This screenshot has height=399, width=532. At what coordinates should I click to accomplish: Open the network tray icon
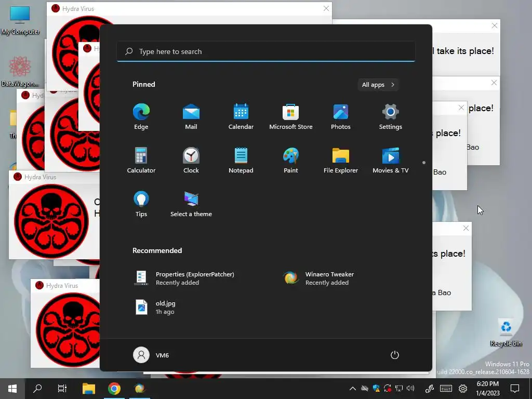click(x=399, y=389)
